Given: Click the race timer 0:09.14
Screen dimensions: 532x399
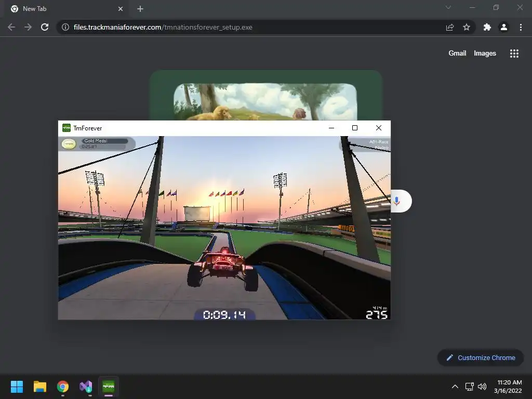Looking at the screenshot, I should (x=224, y=315).
